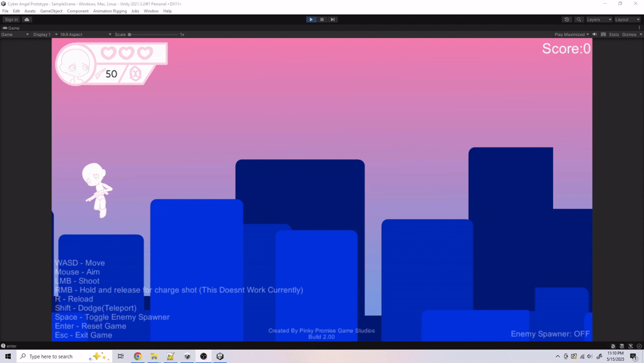Open the Unity search magnifier icon
The image size is (644, 363).
coord(579,19)
